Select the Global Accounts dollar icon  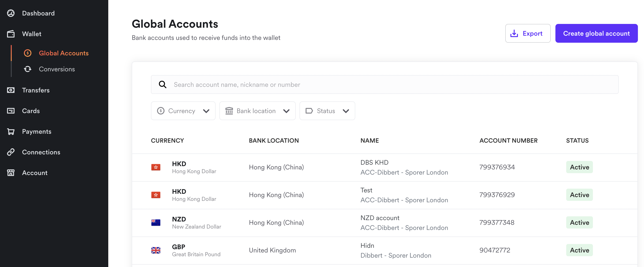point(27,53)
